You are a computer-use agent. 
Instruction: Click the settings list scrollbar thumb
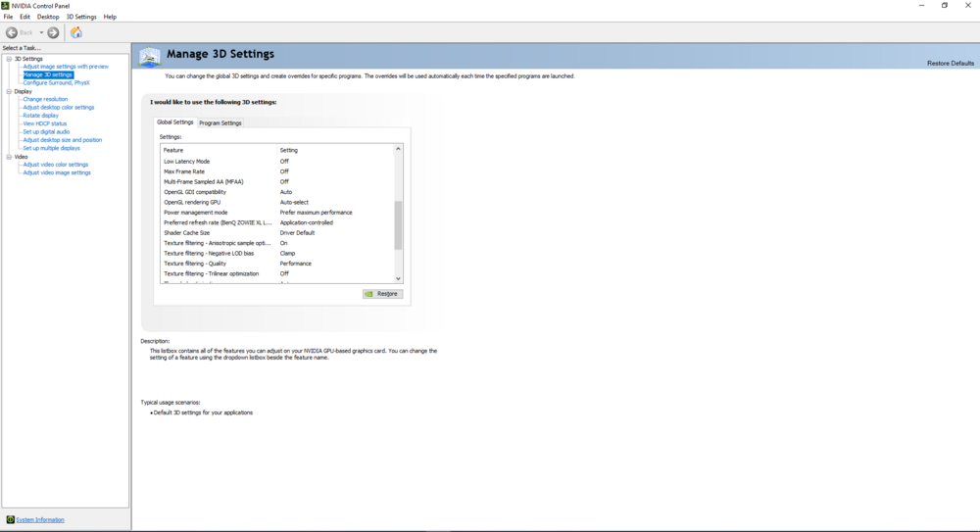point(398,225)
